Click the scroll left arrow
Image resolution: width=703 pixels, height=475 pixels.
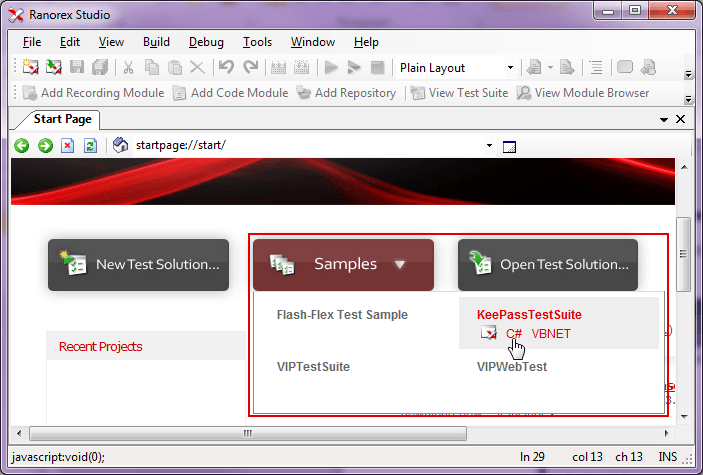pos(18,433)
